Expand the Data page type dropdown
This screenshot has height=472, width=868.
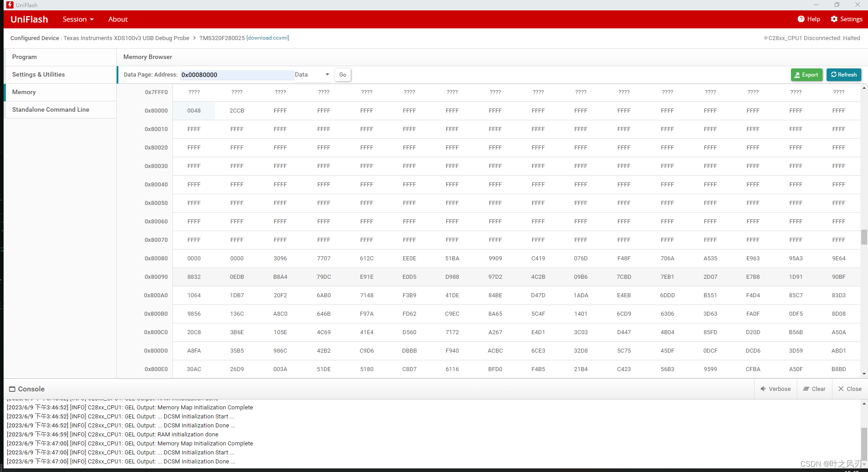(x=312, y=75)
